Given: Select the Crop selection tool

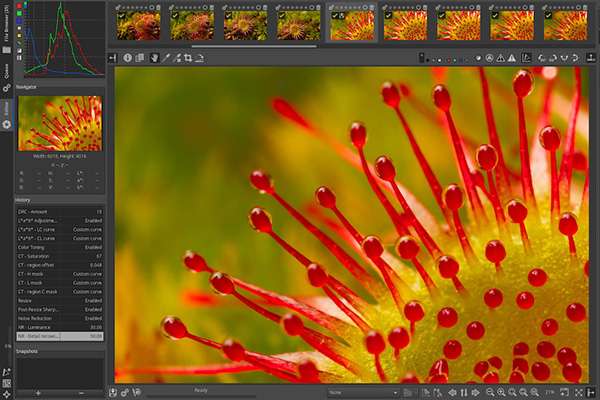Looking at the screenshot, I should click(188, 58).
